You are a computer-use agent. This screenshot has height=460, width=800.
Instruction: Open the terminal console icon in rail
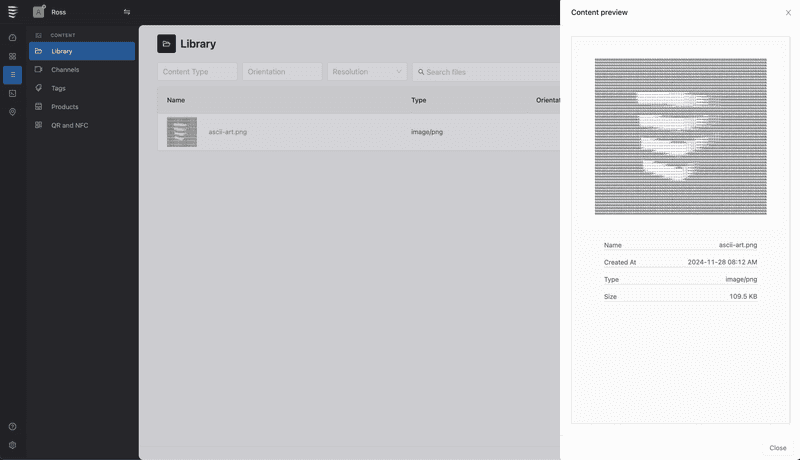tap(12, 93)
